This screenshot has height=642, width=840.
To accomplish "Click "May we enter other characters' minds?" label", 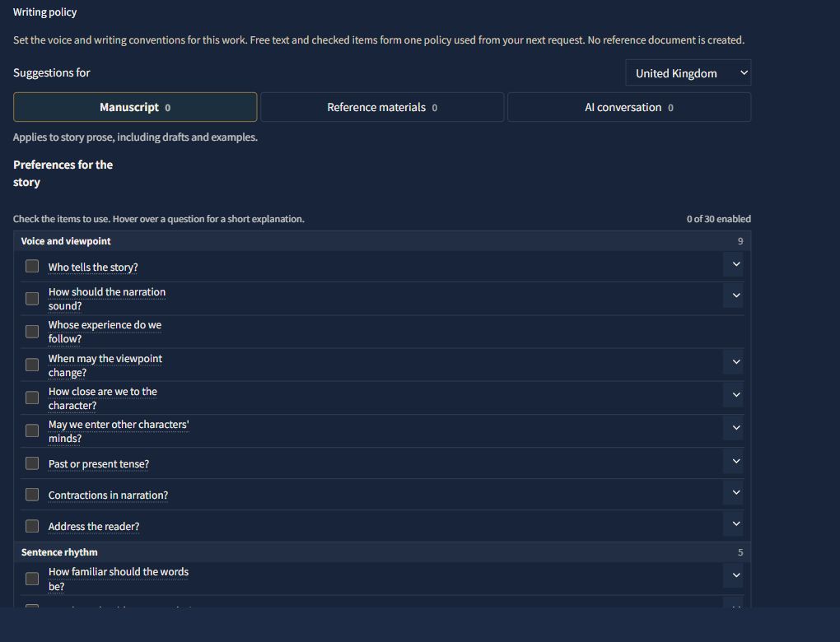I will [x=119, y=431].
